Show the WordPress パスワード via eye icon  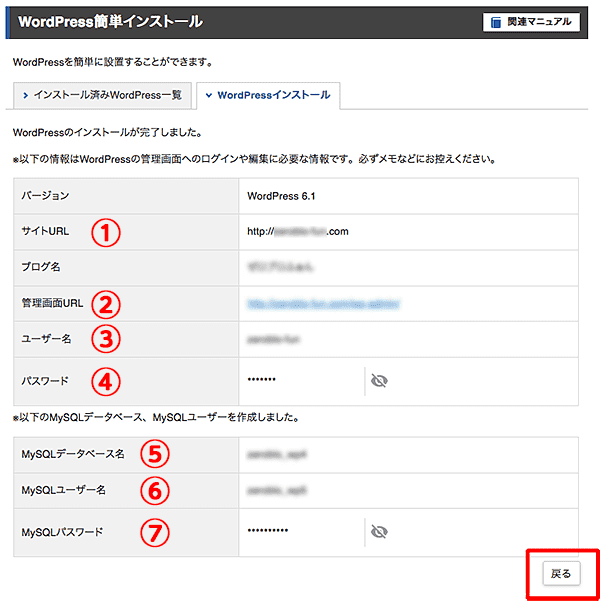(x=379, y=381)
